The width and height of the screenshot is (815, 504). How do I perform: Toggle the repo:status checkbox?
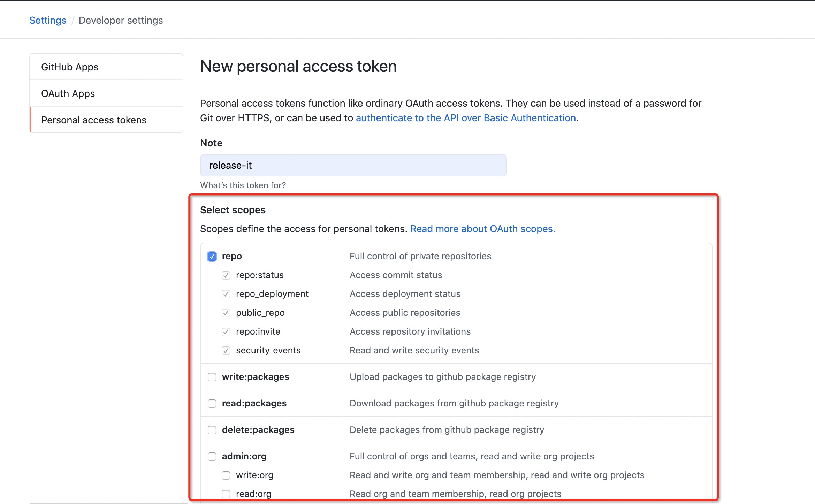click(226, 275)
